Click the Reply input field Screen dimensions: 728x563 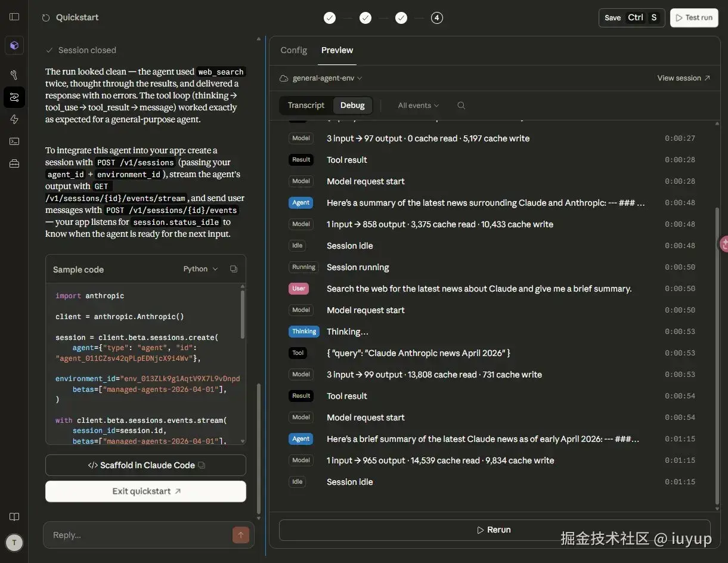click(138, 535)
